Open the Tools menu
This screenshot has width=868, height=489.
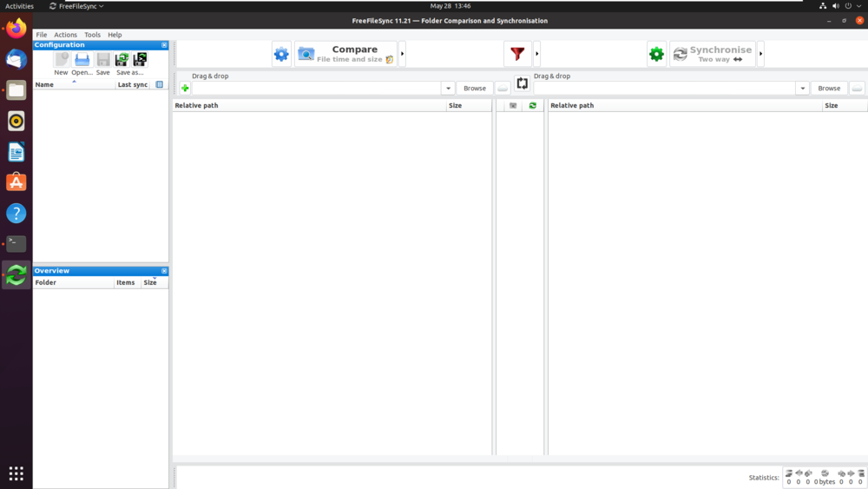93,35
